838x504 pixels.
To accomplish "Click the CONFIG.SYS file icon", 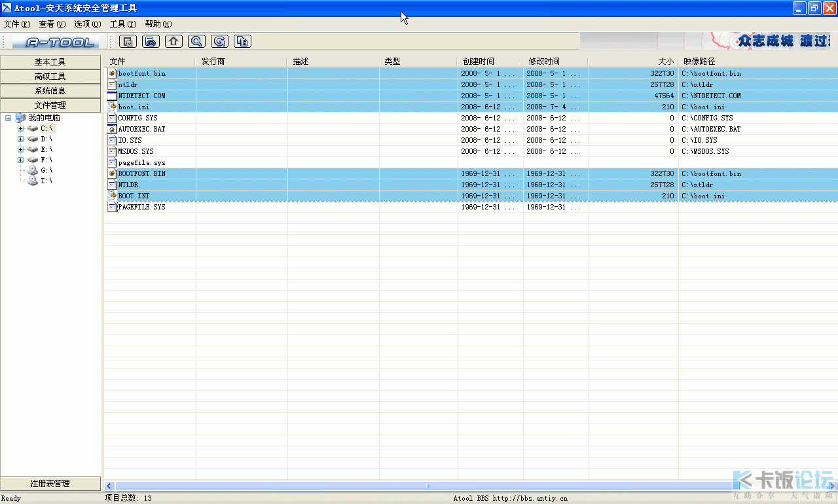I will point(112,118).
